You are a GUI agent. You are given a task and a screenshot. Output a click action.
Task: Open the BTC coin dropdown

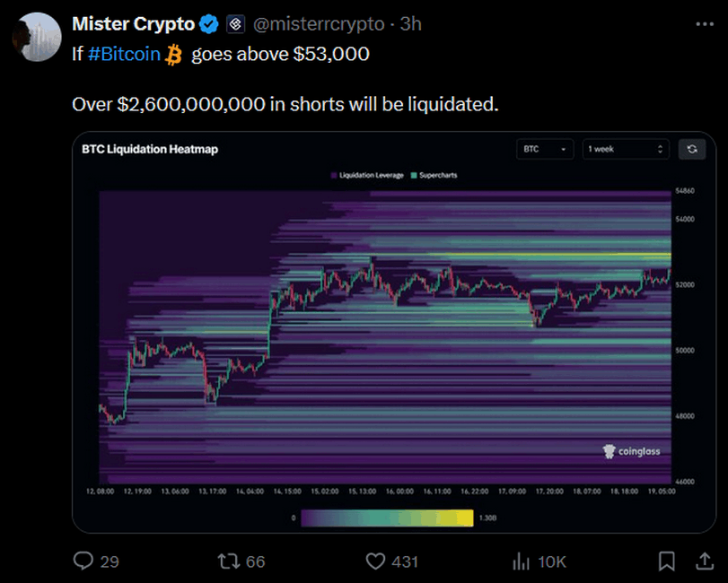(545, 149)
